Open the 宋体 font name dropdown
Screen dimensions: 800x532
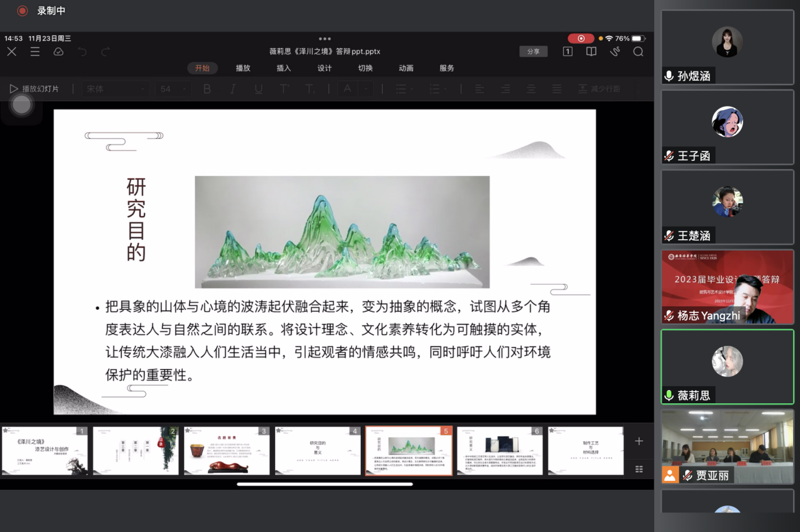click(115, 89)
